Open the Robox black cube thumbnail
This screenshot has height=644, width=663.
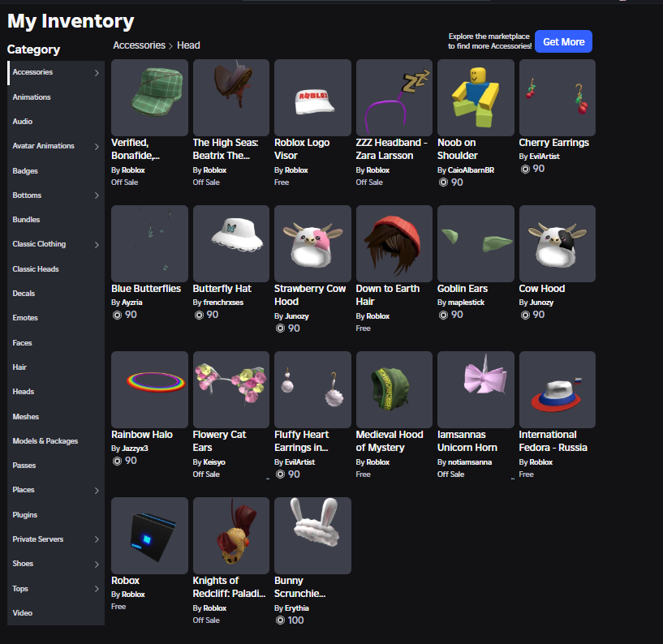(149, 536)
